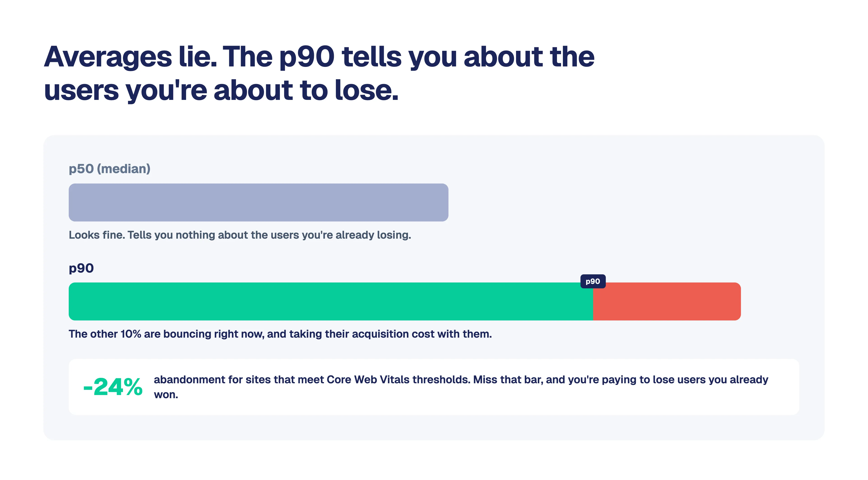
Task: Click the 'other 10% are bouncing' caption
Action: [x=280, y=334]
